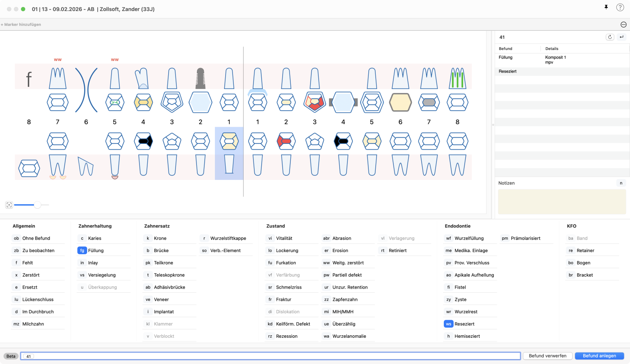Open the three-dots options menu
This screenshot has width=630, height=364.
click(623, 25)
